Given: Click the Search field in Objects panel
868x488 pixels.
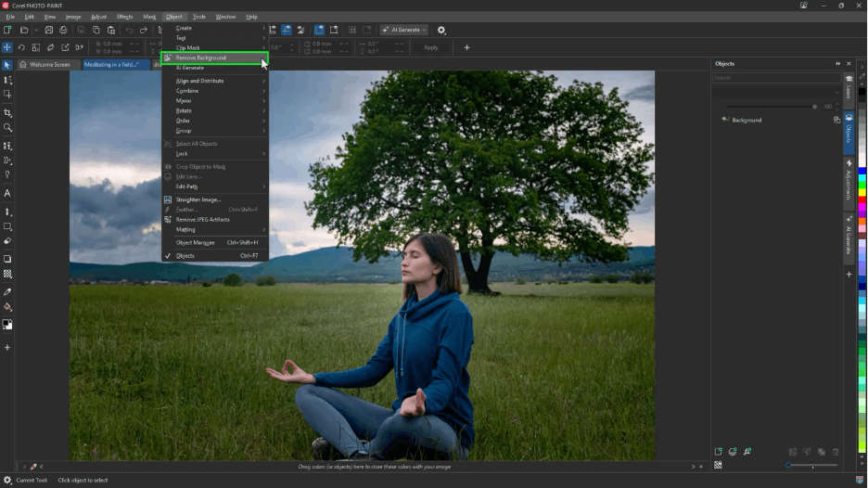Looking at the screenshot, I should pyautogui.click(x=776, y=78).
